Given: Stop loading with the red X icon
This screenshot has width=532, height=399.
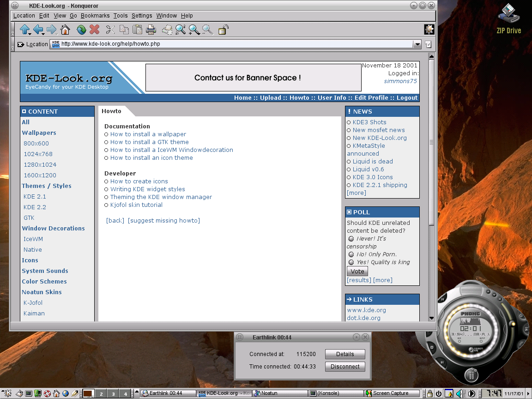Looking at the screenshot, I should pyautogui.click(x=95, y=30).
